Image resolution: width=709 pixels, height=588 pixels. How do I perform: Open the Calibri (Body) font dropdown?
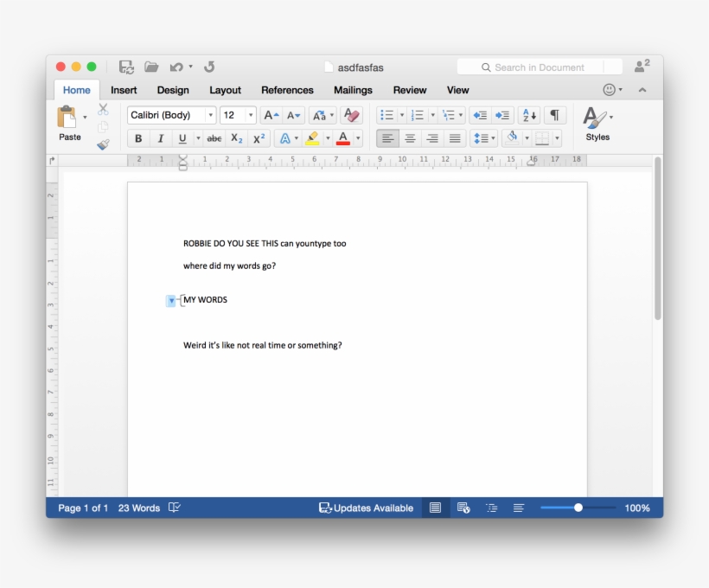click(171, 115)
